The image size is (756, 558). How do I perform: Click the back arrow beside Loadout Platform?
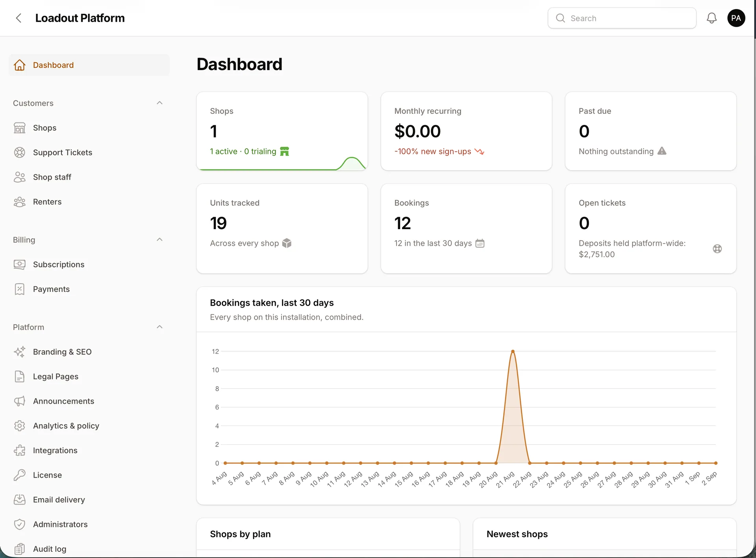pyautogui.click(x=19, y=18)
